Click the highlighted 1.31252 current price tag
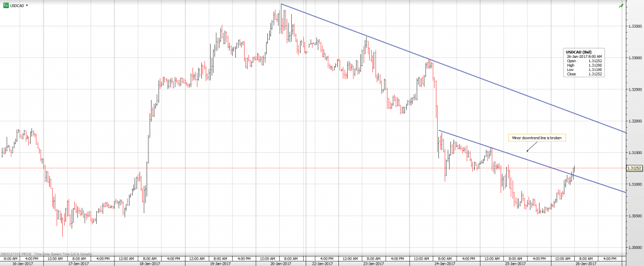 (635, 169)
